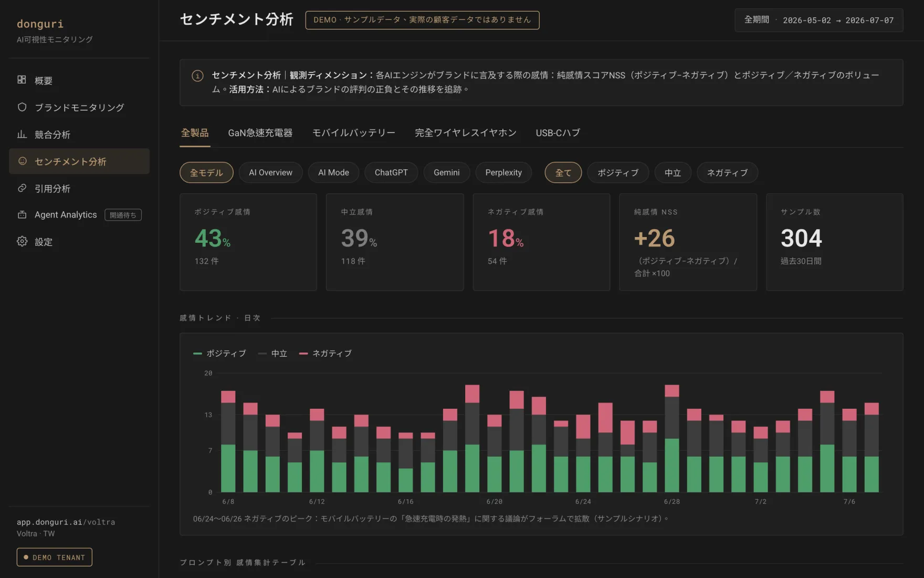
Task: Click the センチメント分析 smiley icon
Action: point(22,161)
